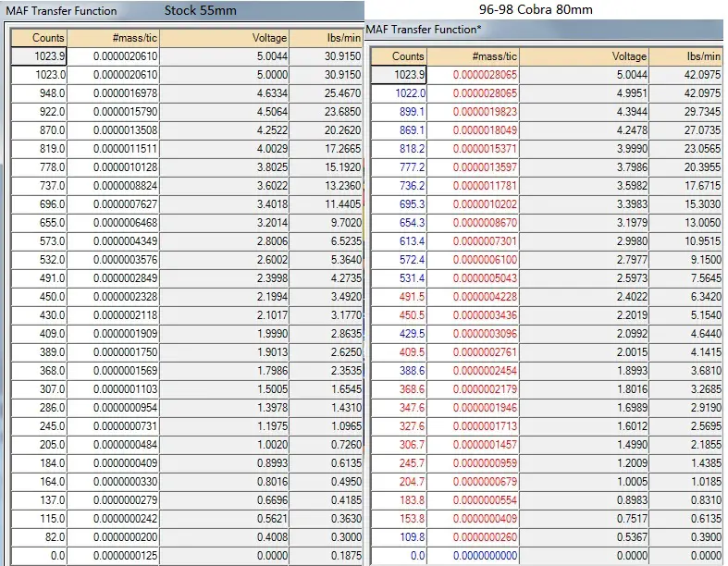Click #mass/tic header in Stock 55mm table
The image size is (728, 566).
[x=113, y=38]
